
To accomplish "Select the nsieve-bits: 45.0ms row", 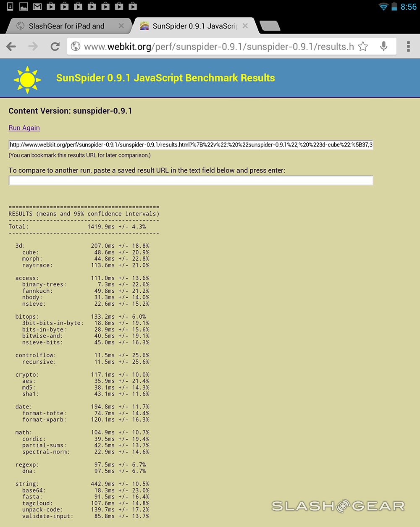I will 86,342.
